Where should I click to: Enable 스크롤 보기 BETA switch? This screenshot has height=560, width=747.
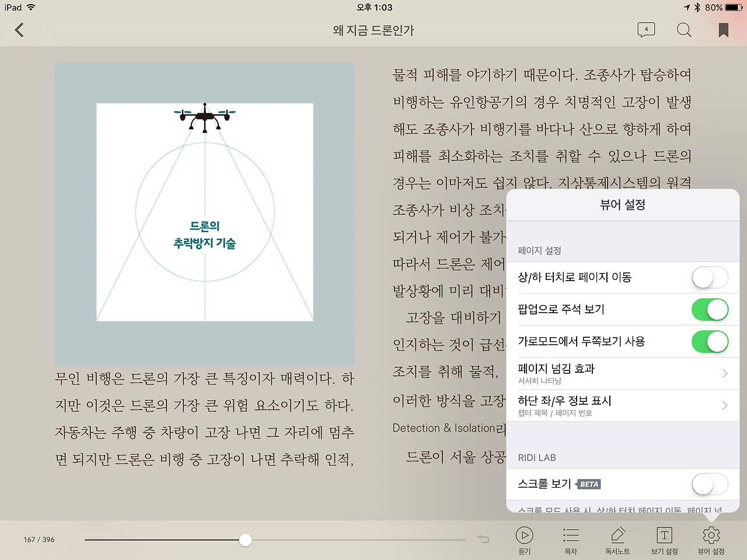[710, 484]
